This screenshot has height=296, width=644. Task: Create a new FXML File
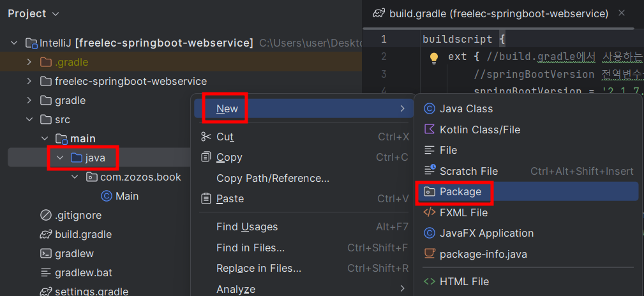click(x=527, y=212)
